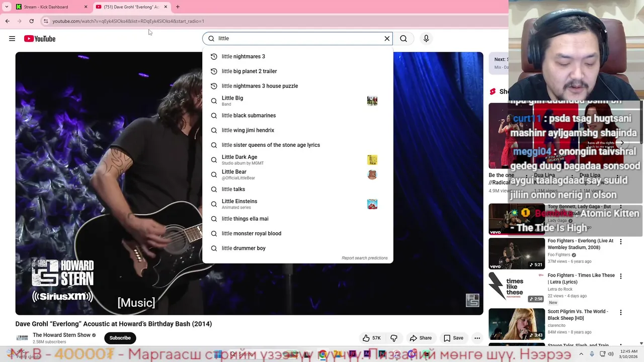The height and width of the screenshot is (362, 644).
Task: Open options menu for Tony Bennett, Lady Gaga video
Action: (x=620, y=207)
